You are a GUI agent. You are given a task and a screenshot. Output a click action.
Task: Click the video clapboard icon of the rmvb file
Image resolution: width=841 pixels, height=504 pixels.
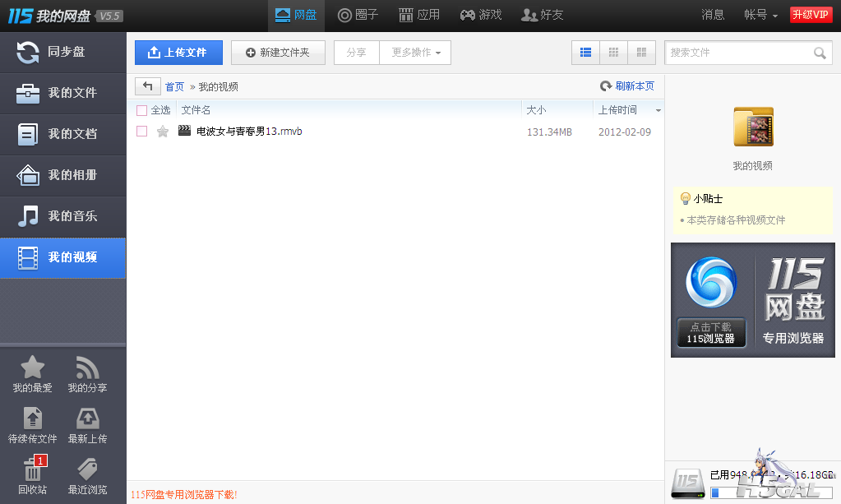[x=184, y=130]
